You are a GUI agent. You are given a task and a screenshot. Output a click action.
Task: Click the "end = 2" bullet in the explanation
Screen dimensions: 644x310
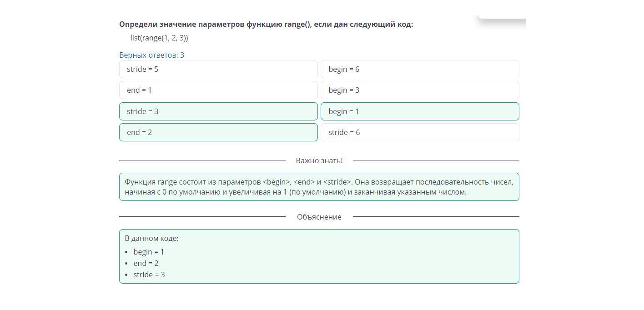[x=146, y=263]
